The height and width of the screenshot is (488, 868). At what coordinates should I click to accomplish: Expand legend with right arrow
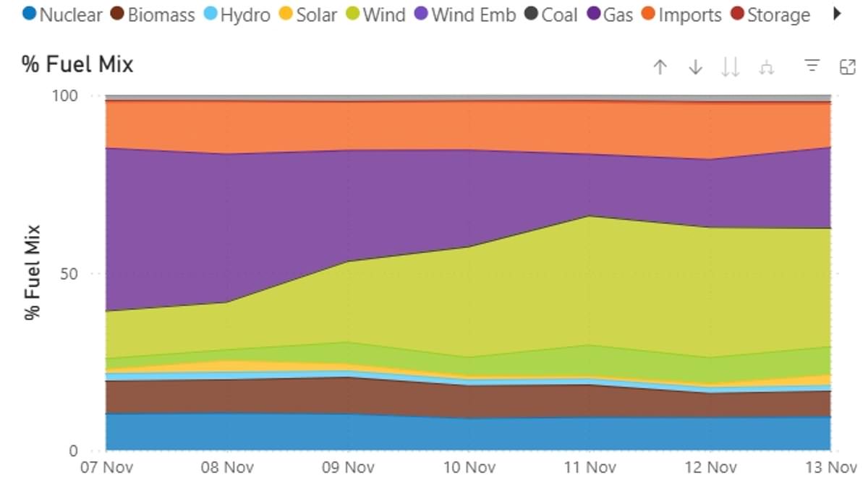point(838,14)
